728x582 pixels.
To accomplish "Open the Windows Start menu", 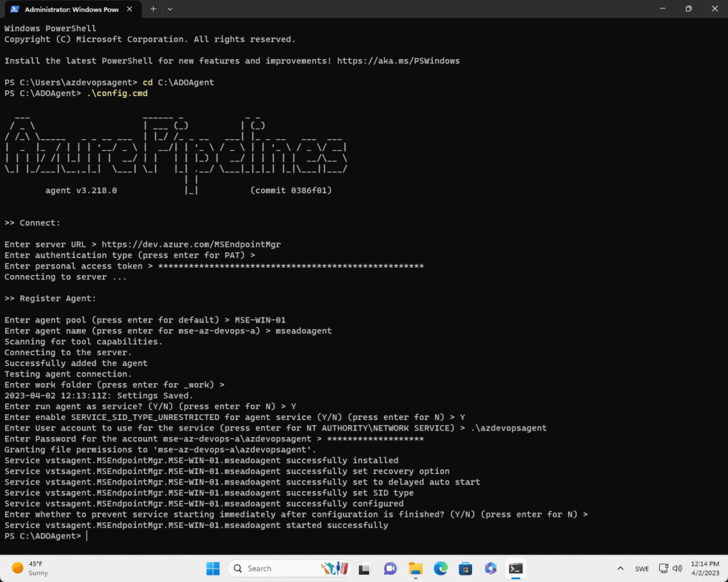I will pos(213,568).
